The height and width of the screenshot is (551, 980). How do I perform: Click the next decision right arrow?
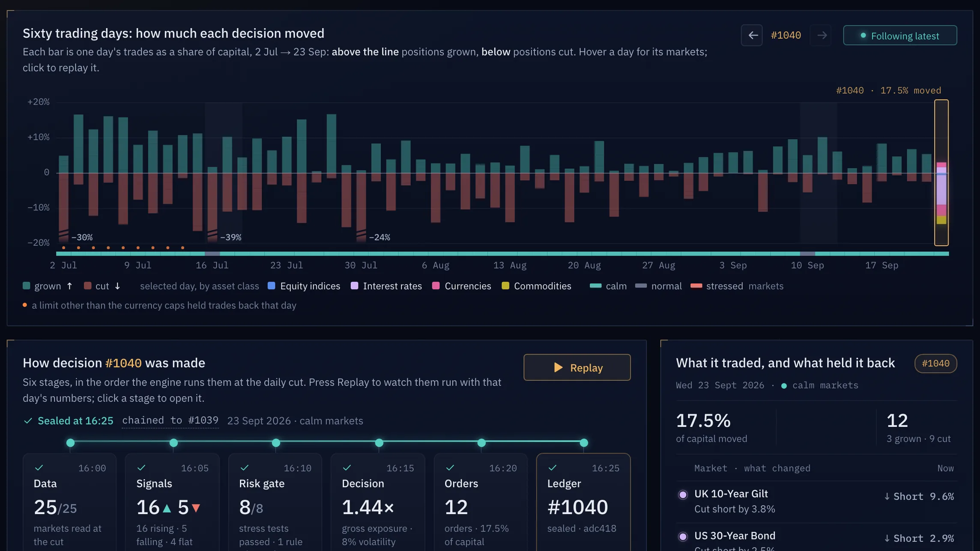[821, 36]
